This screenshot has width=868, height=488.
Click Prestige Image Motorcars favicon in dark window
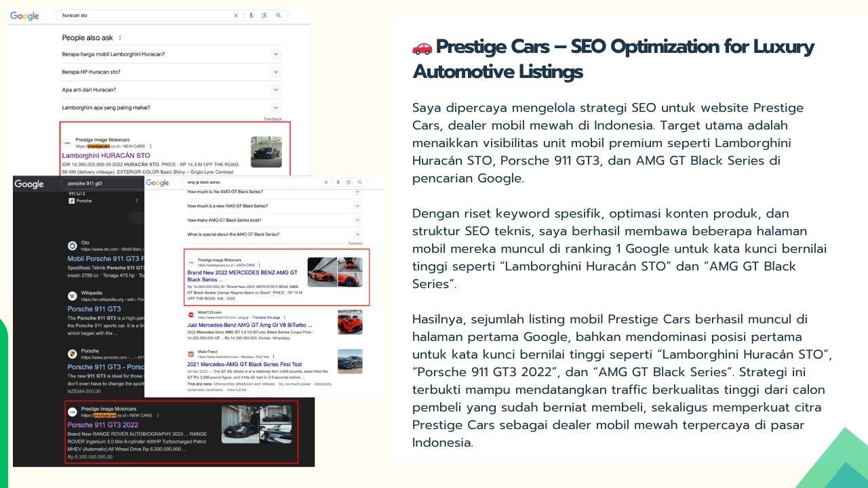pos(72,412)
